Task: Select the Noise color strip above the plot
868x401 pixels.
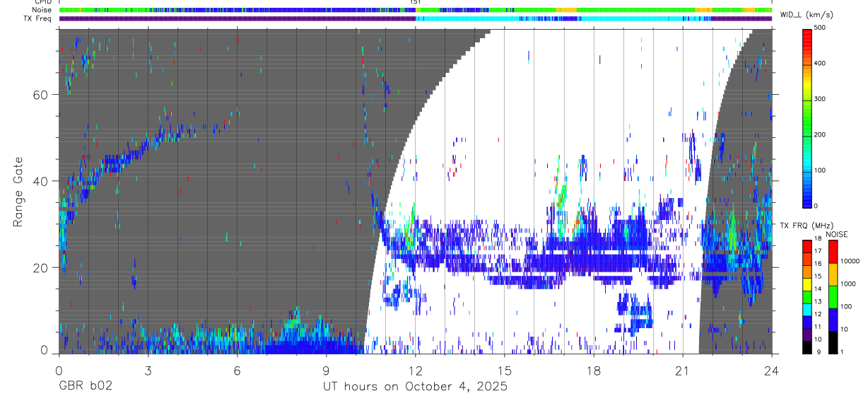Action: [416, 10]
